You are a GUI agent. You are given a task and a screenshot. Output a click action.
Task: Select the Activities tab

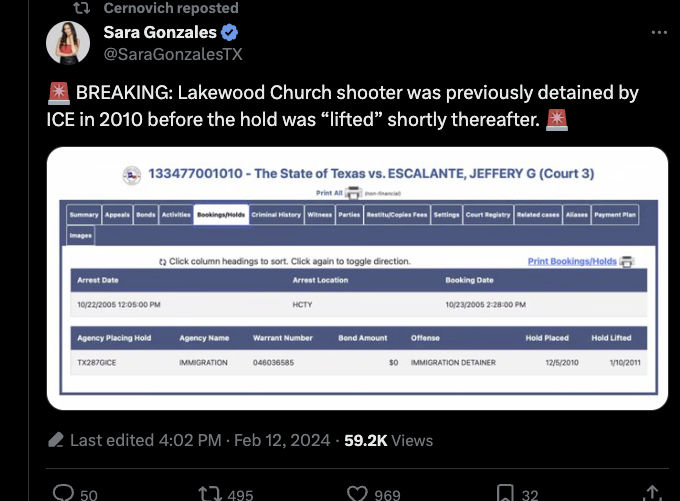[x=176, y=215]
